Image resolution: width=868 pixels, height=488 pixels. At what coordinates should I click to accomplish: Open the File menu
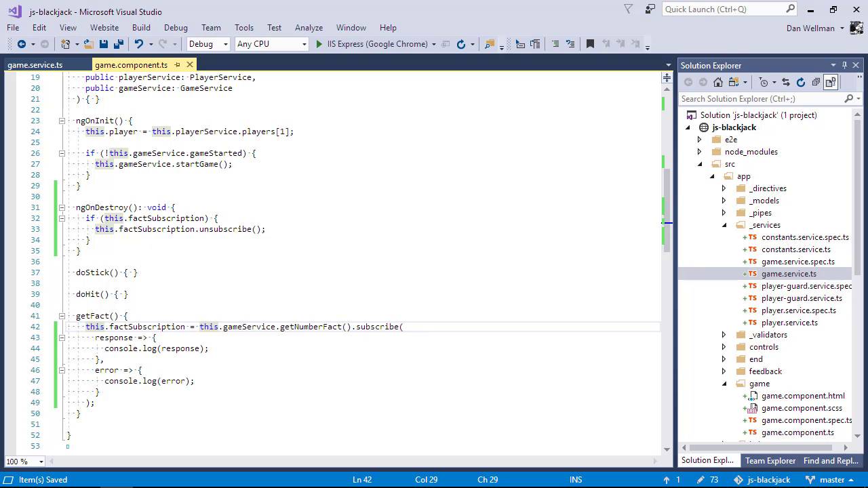point(13,28)
